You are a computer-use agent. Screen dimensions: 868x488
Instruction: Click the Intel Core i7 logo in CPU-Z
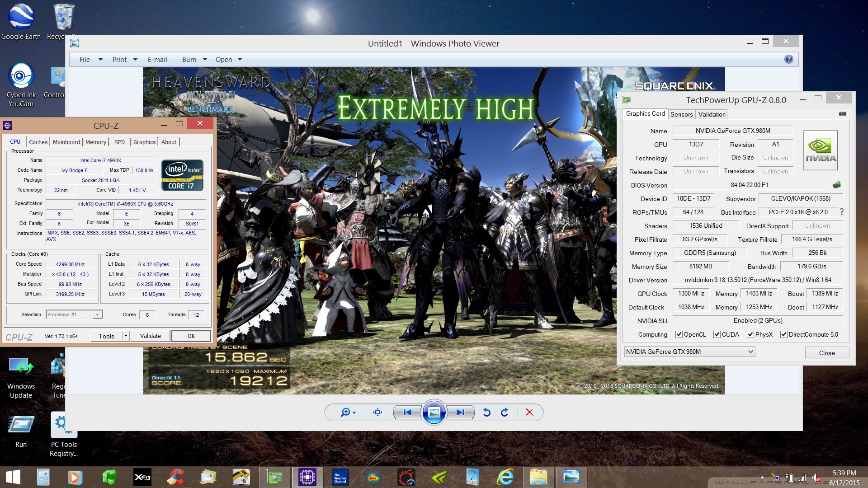coord(182,175)
